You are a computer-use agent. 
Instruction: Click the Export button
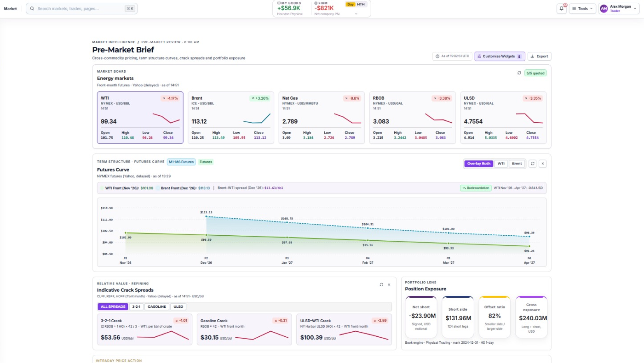click(539, 56)
